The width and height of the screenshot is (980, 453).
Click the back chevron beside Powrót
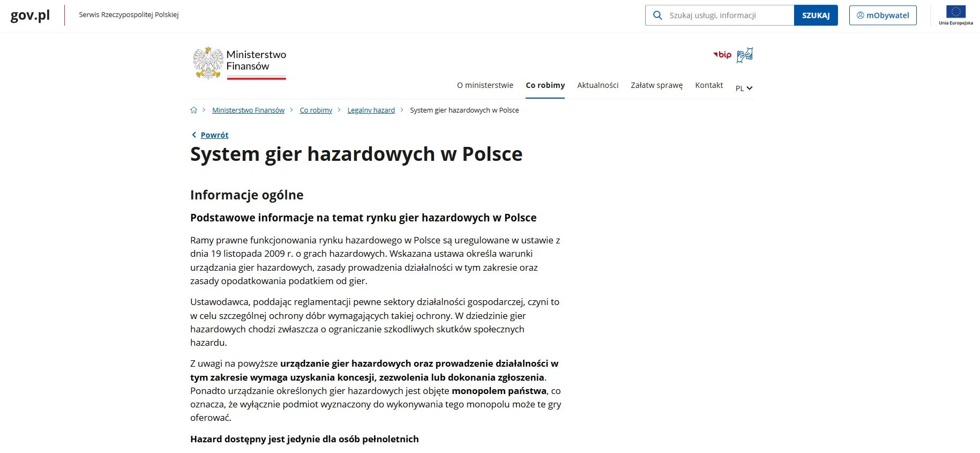coord(194,135)
